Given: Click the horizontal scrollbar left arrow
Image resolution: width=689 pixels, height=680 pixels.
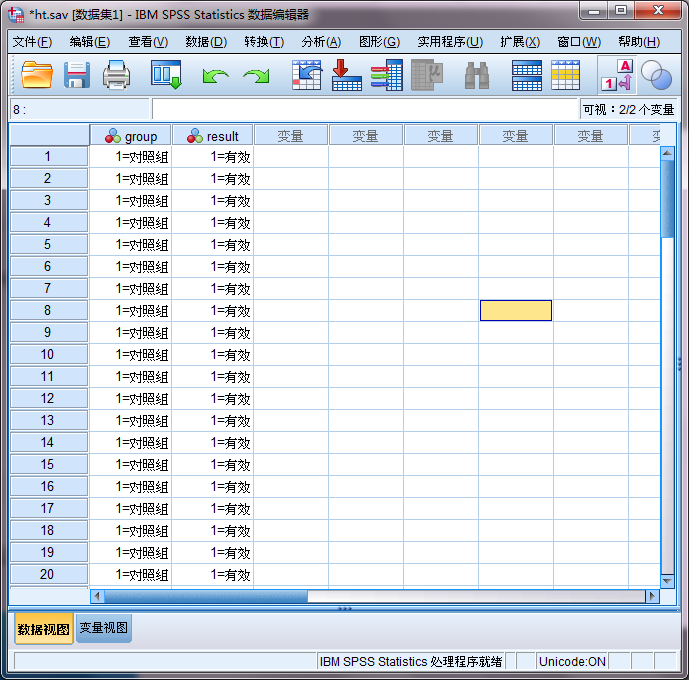Looking at the screenshot, I should pyautogui.click(x=97, y=597).
